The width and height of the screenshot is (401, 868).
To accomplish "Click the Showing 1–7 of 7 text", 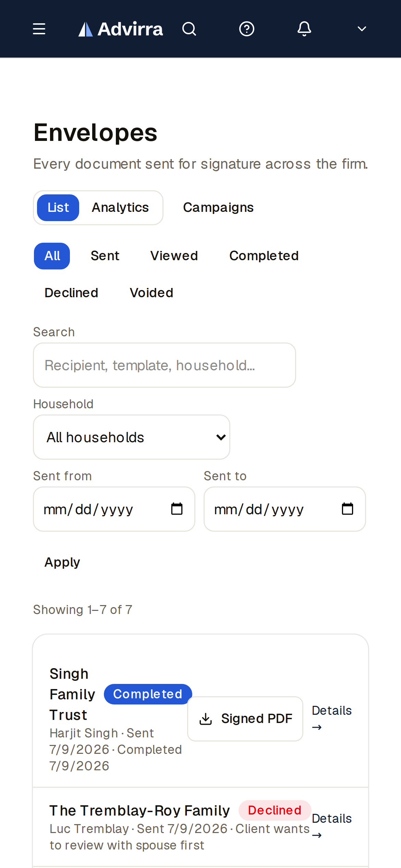I will [x=83, y=610].
